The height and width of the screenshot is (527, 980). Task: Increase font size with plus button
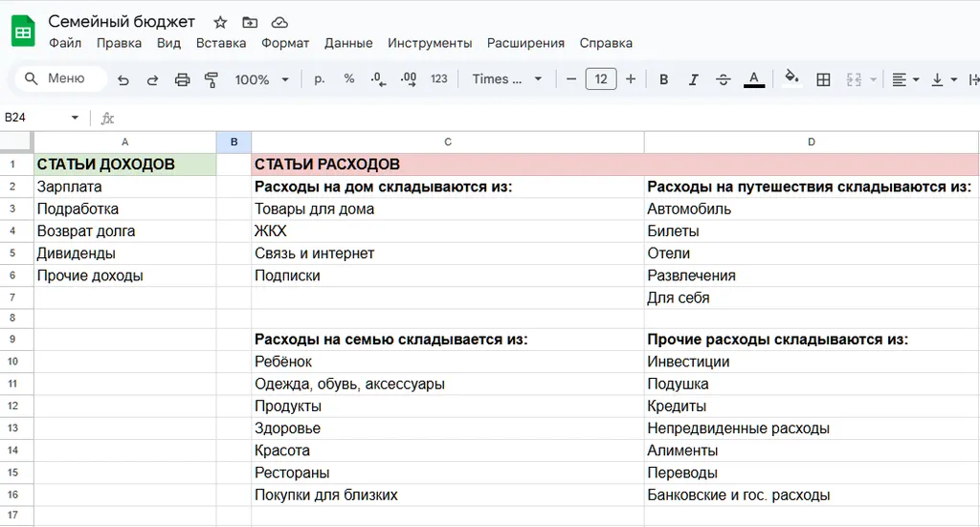coord(631,79)
